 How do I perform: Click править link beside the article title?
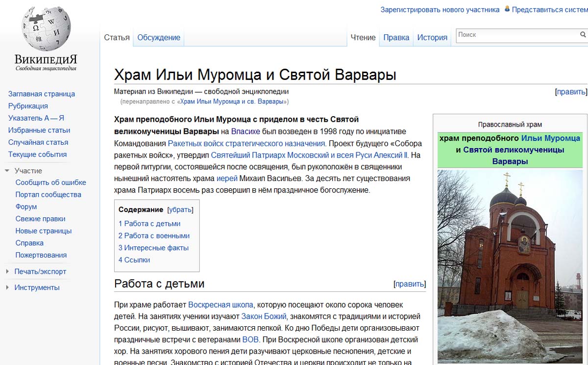[571, 92]
